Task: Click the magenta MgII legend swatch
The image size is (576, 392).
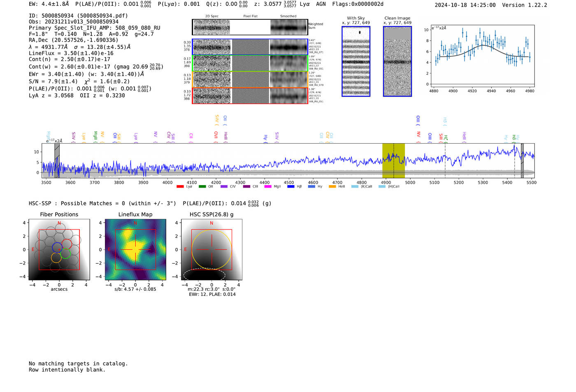Action: (x=268, y=186)
